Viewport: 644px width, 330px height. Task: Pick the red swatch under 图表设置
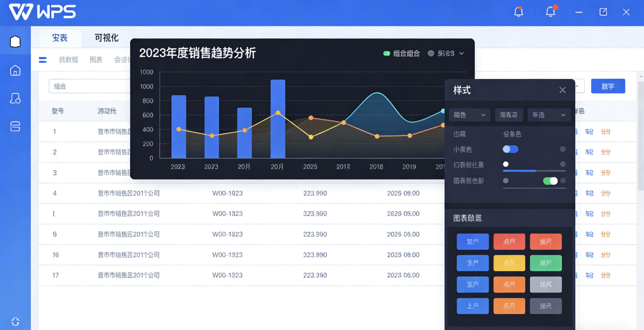[x=509, y=242]
